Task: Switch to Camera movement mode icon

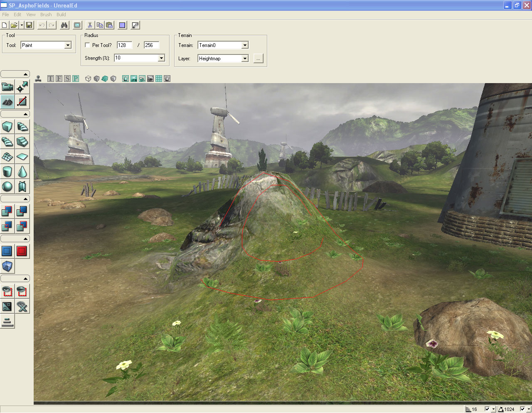Action: tap(7, 87)
